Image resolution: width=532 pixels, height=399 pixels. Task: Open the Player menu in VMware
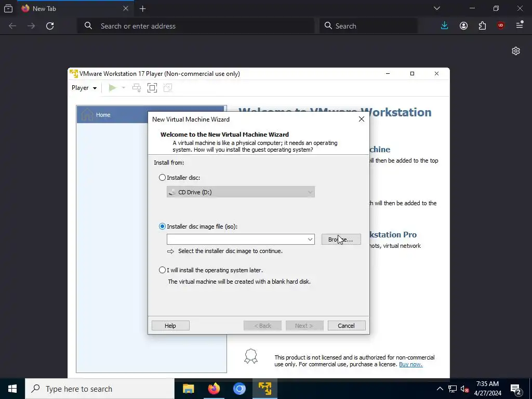(84, 88)
